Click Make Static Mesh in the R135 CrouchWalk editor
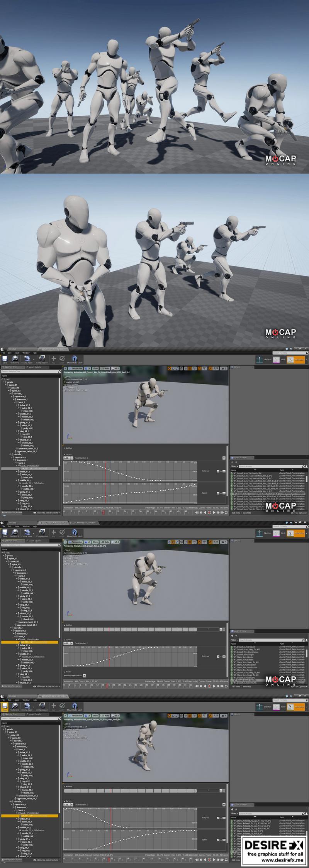 pyautogui.click(x=75, y=360)
